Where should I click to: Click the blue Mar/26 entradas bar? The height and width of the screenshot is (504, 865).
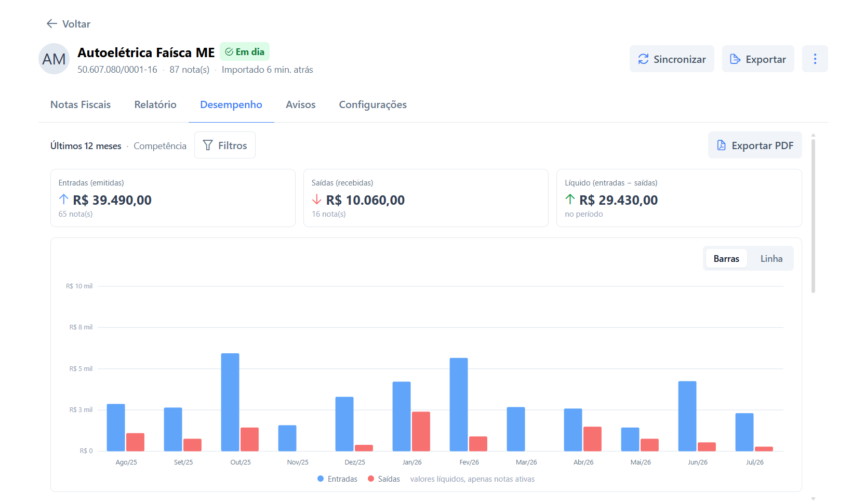coord(516,429)
